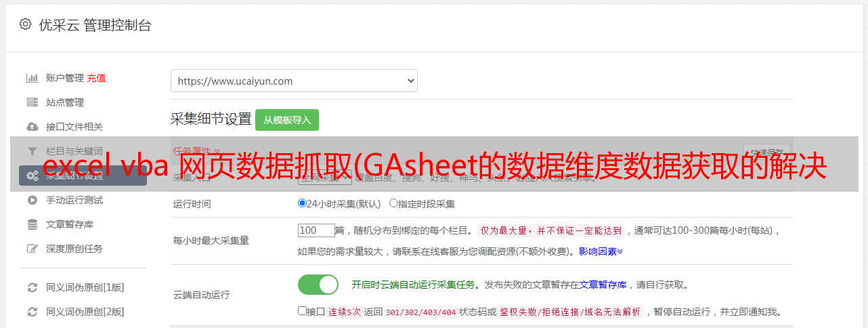Screen dimensions: 868x328
Task: Toggle the 云端自动运行 green switch
Action: 318,285
